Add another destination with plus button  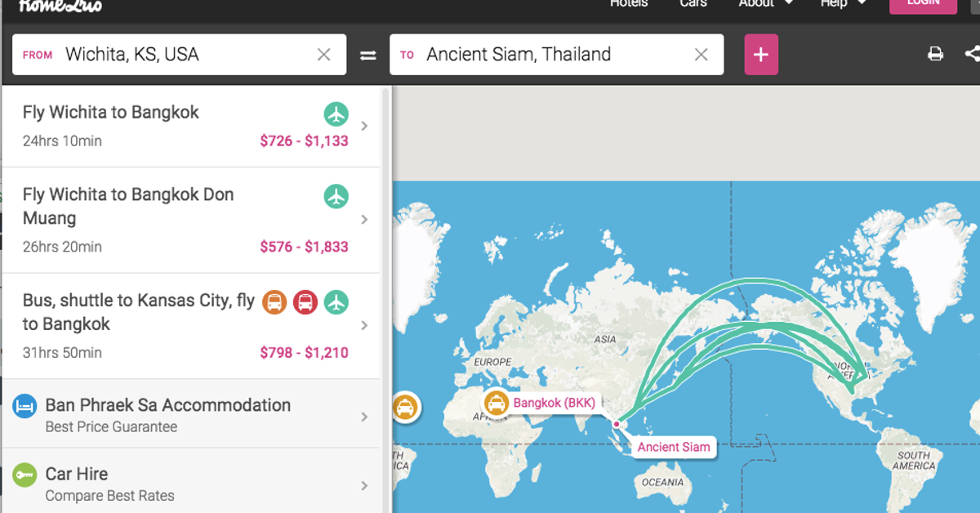761,55
